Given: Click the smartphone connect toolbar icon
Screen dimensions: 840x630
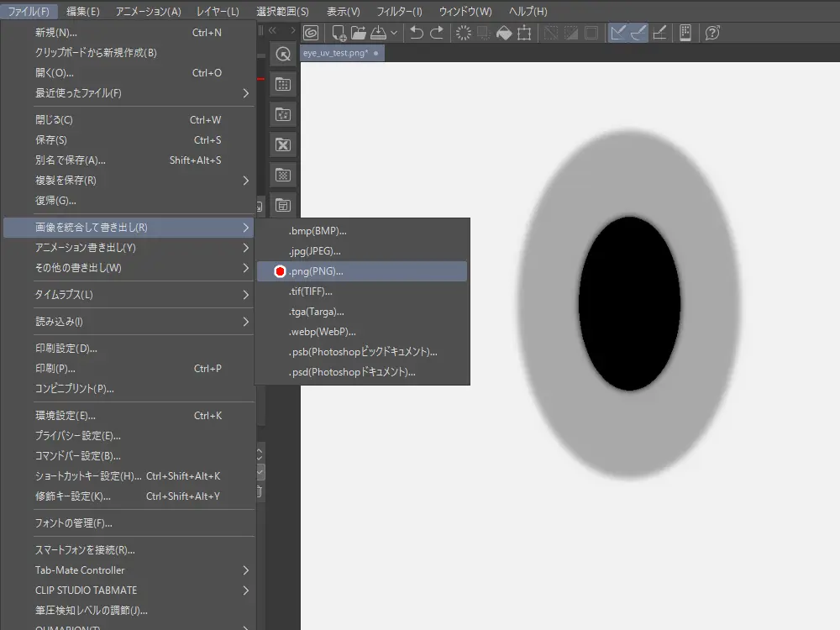Looking at the screenshot, I should point(685,33).
